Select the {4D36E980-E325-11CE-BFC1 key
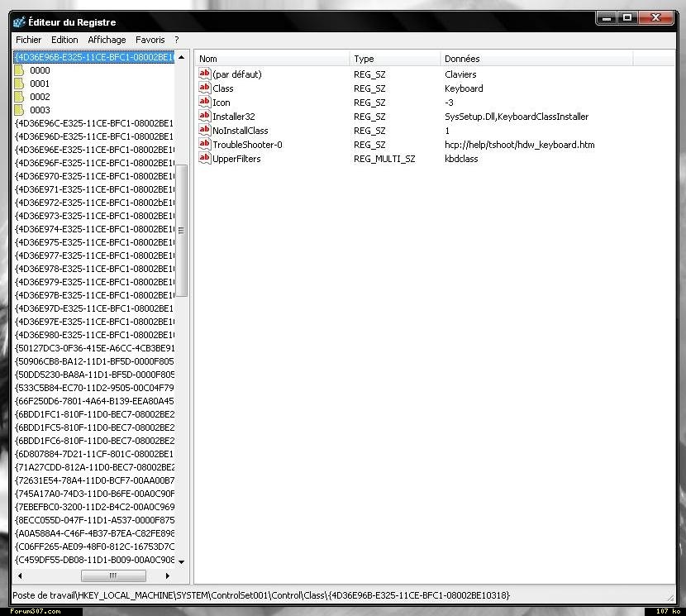 click(x=94, y=335)
